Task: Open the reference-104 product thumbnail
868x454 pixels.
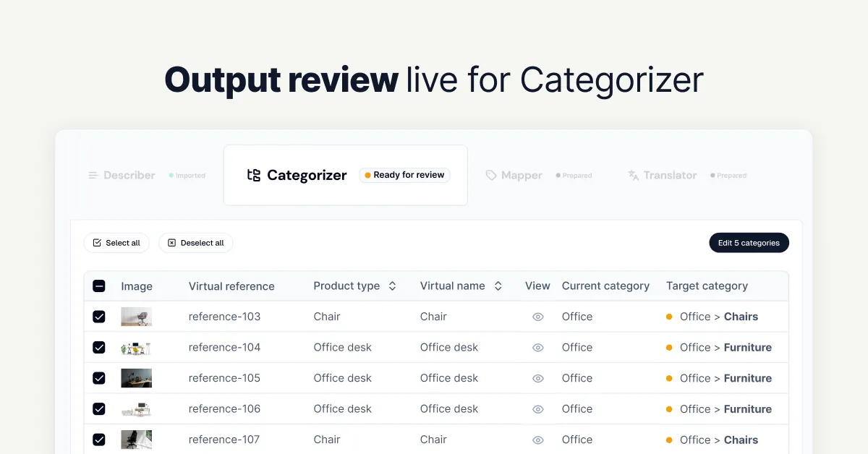Action: pos(136,348)
